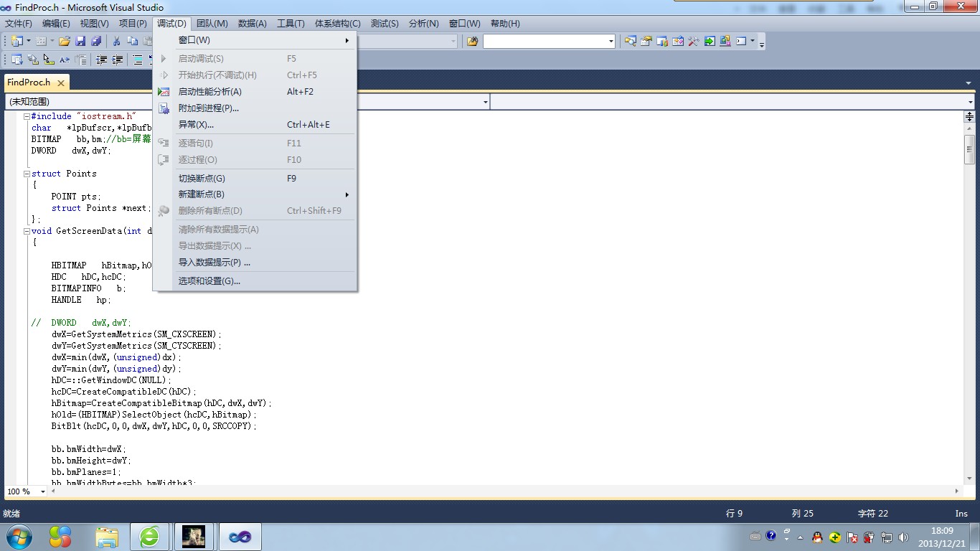This screenshot has height=551, width=980.
Task: Comment out the selected lines icon
Action: click(x=137, y=60)
